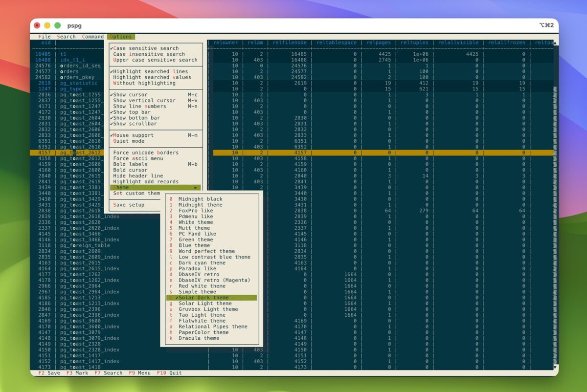Enable Show line numbers
Screen dimensions: 587x392
point(156,106)
